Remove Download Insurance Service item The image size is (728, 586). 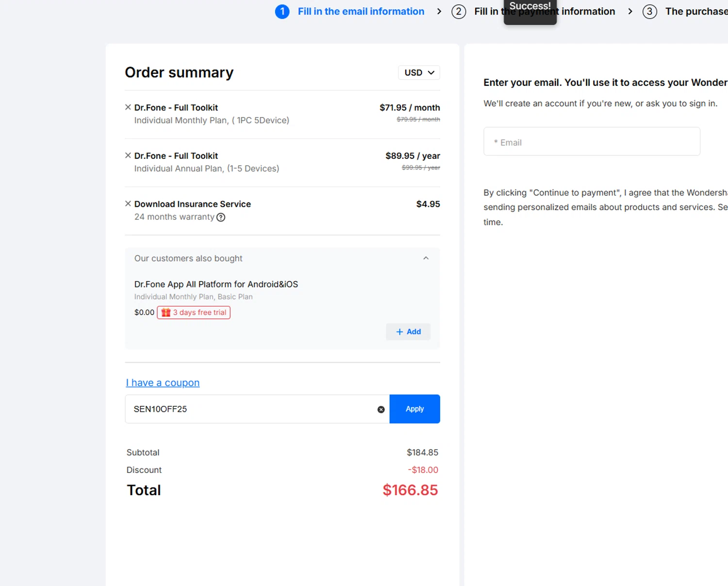coord(128,203)
